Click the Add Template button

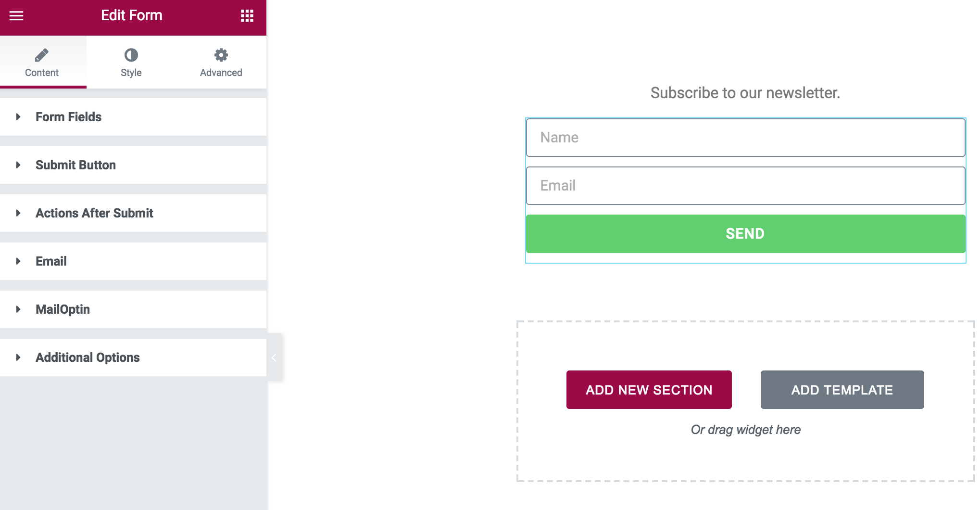coord(842,390)
